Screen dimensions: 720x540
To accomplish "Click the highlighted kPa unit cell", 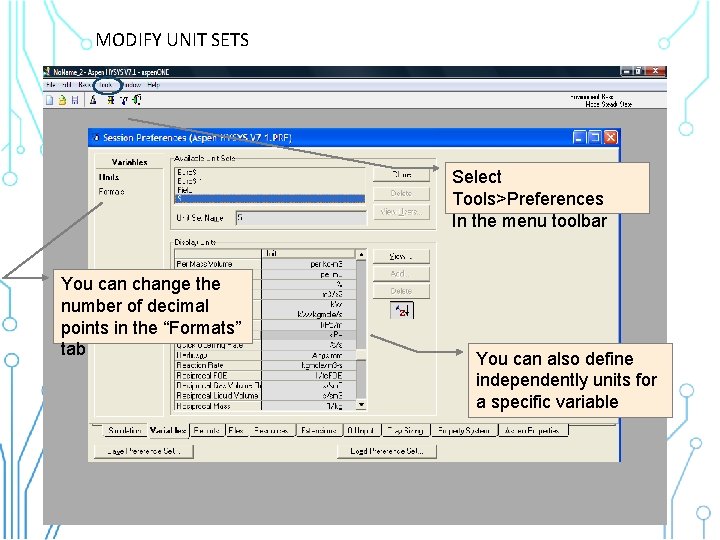I will (x=308, y=335).
